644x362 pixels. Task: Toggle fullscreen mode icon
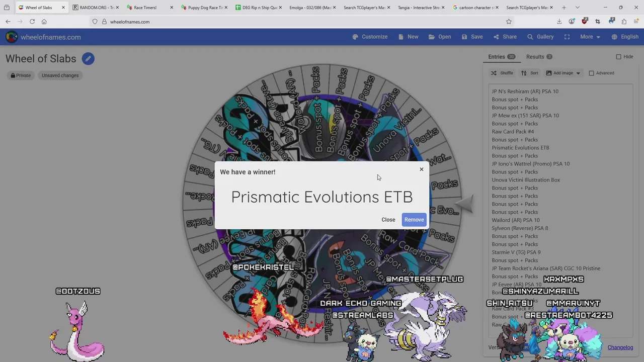coord(567,37)
